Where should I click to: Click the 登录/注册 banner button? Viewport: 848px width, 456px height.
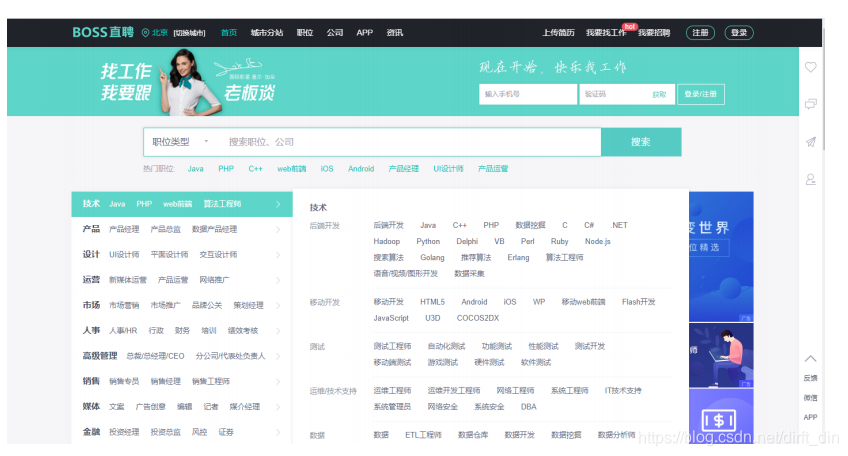700,94
